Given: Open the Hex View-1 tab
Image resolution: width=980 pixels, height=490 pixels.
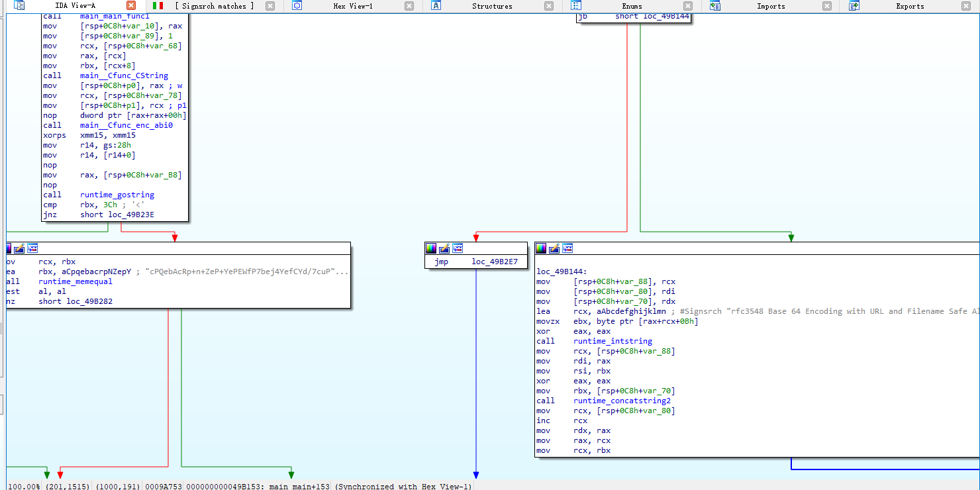Looking at the screenshot, I should [352, 6].
